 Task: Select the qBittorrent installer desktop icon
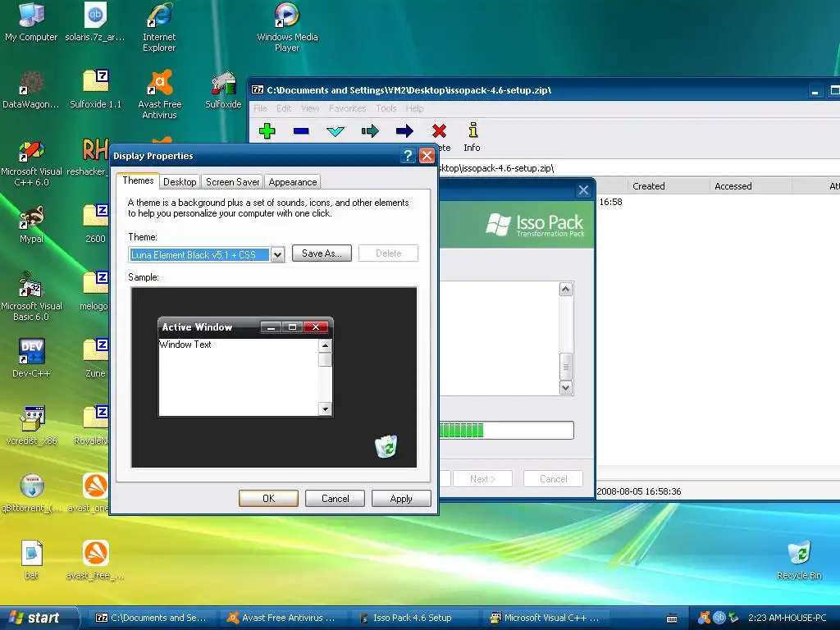pos(31,493)
